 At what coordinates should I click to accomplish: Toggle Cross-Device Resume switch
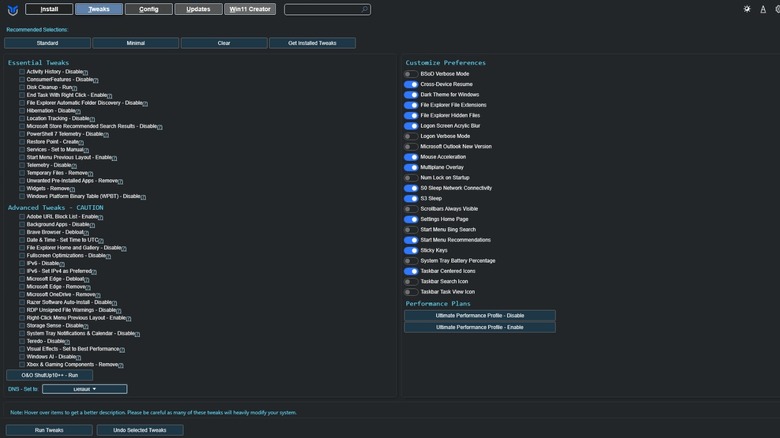tap(411, 85)
